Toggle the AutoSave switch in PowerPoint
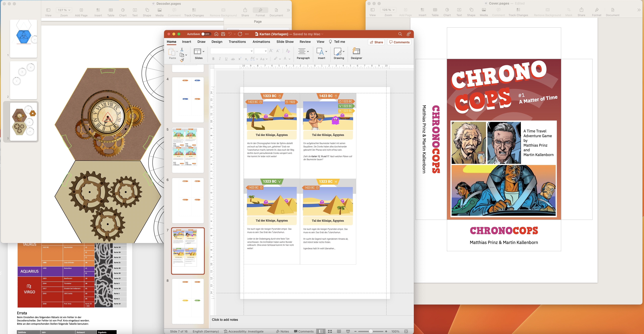644x334 pixels. point(206,34)
